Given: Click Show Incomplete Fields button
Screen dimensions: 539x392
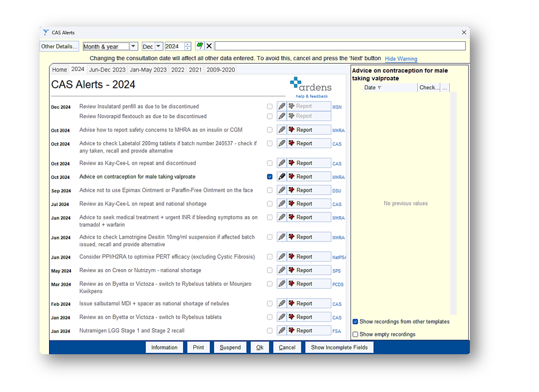Looking at the screenshot, I should (339, 347).
